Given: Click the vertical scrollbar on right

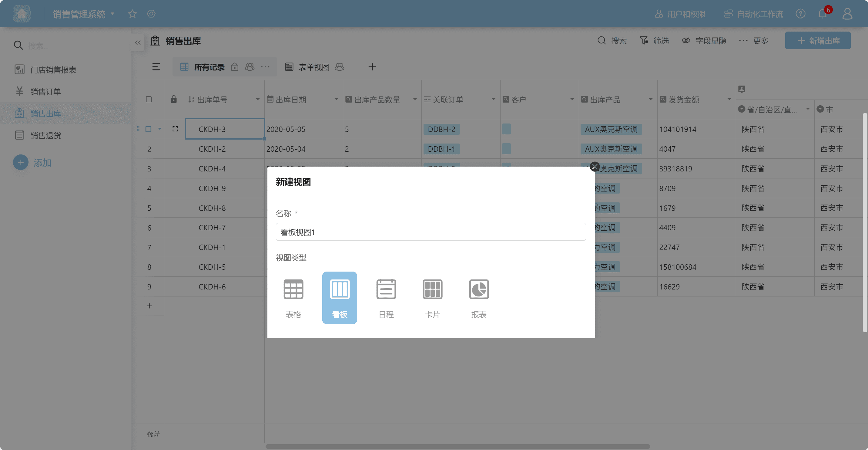Looking at the screenshot, I should (x=865, y=223).
